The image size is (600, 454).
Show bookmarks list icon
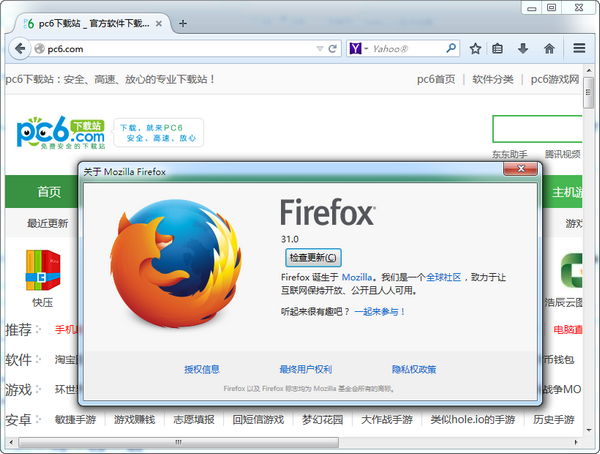click(x=497, y=49)
